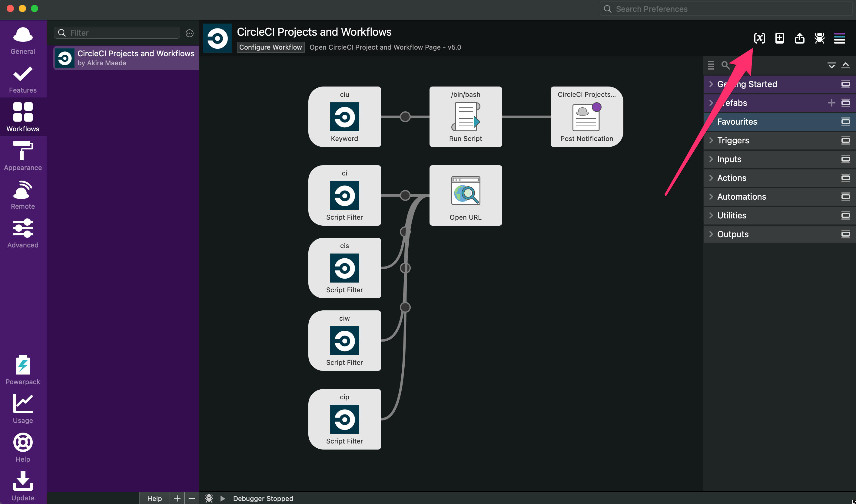Screen dimensions: 856x504
Task: Expand the Actions palette category
Action: click(731, 178)
